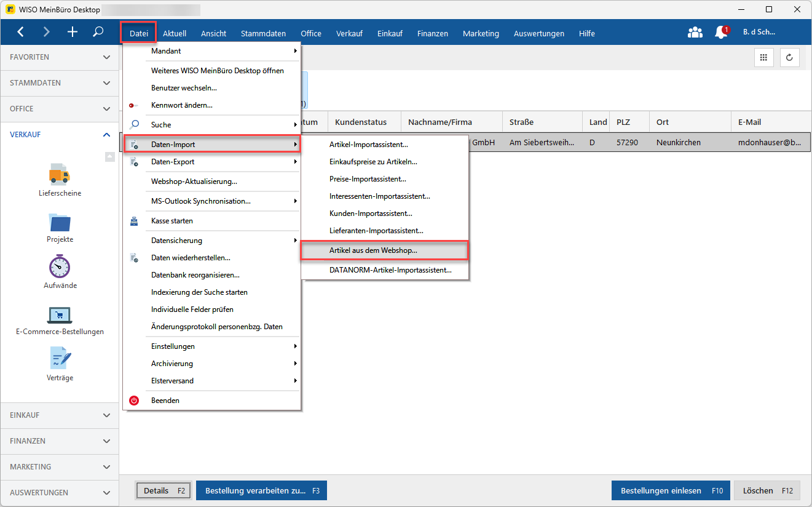Refresh the list with the reload icon
This screenshot has width=812, height=507.
790,57
